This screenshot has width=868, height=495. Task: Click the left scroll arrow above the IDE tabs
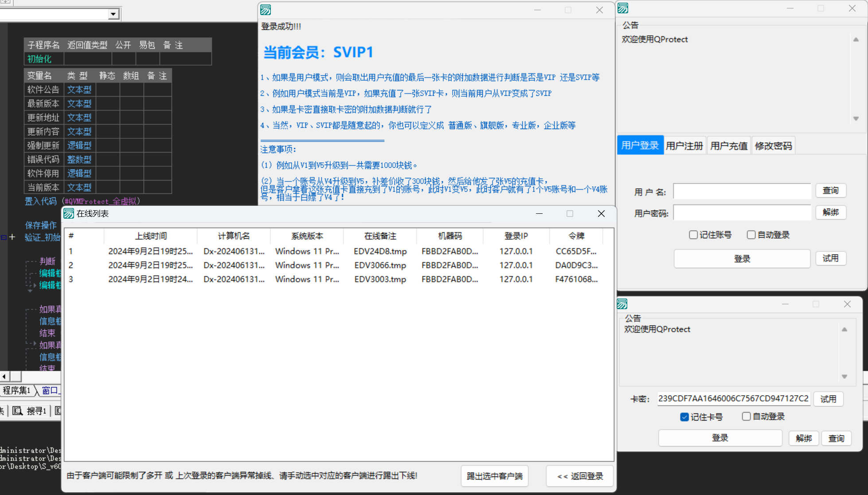(4, 376)
